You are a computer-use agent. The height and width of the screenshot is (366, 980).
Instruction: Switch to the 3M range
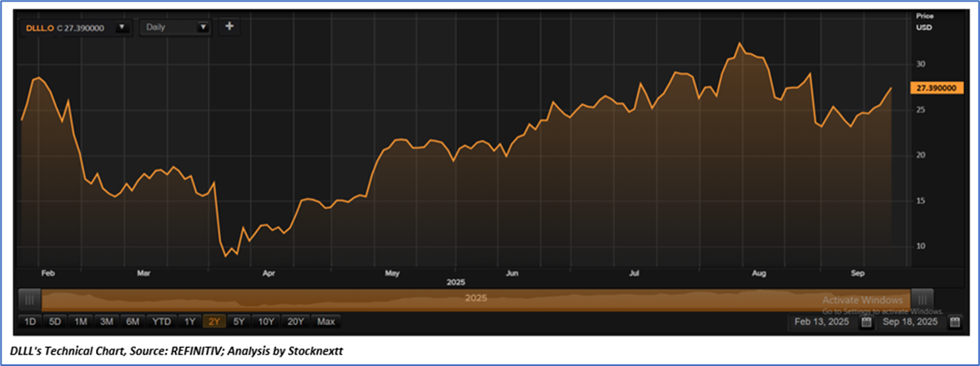coord(106,322)
